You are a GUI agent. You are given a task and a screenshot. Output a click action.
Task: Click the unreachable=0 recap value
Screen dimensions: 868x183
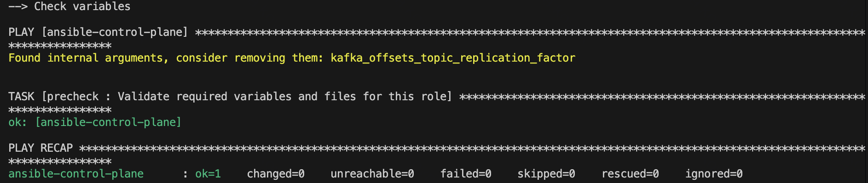point(372,174)
